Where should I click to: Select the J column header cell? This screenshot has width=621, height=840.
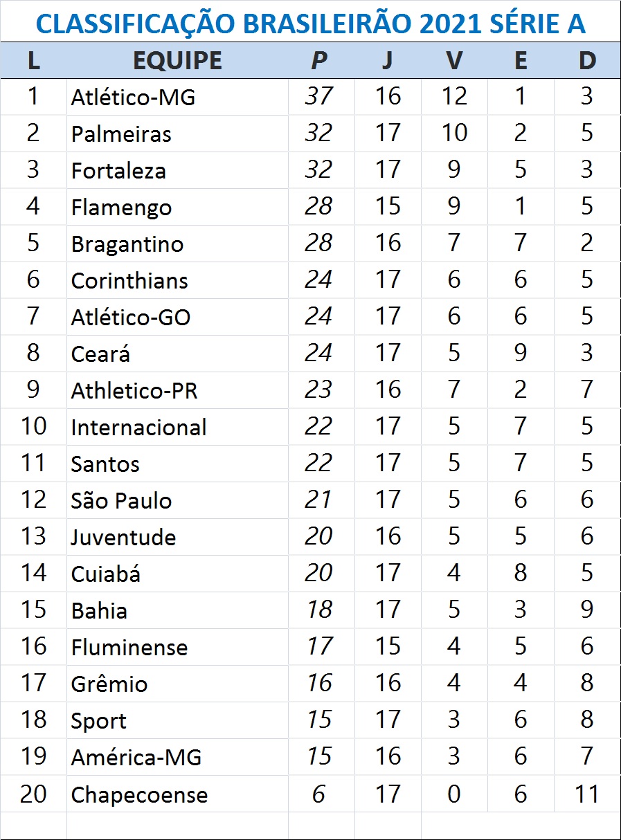tap(387, 61)
